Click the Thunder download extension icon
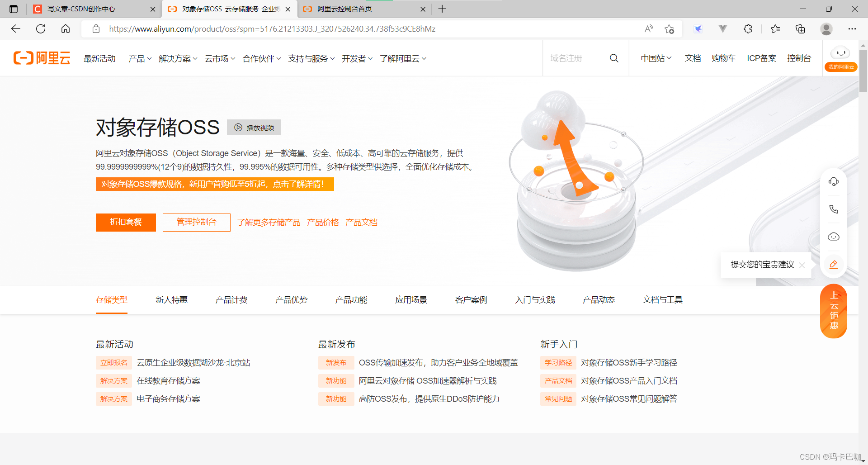The image size is (868, 465). click(698, 28)
